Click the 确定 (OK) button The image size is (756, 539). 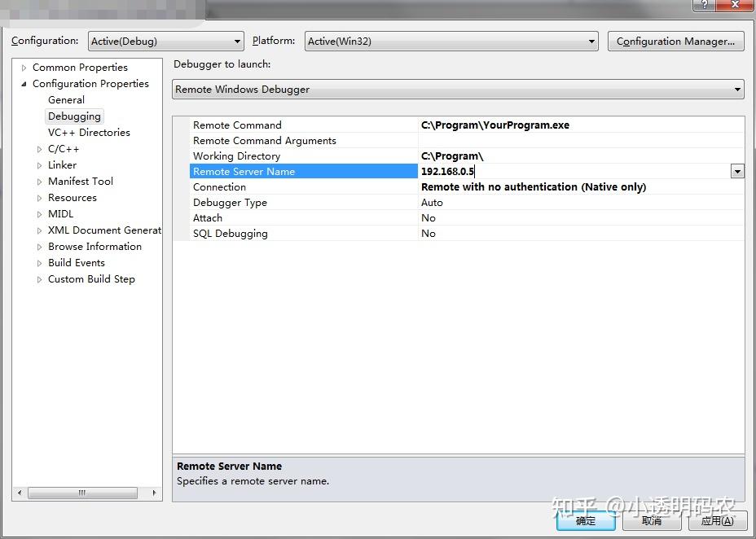585,520
